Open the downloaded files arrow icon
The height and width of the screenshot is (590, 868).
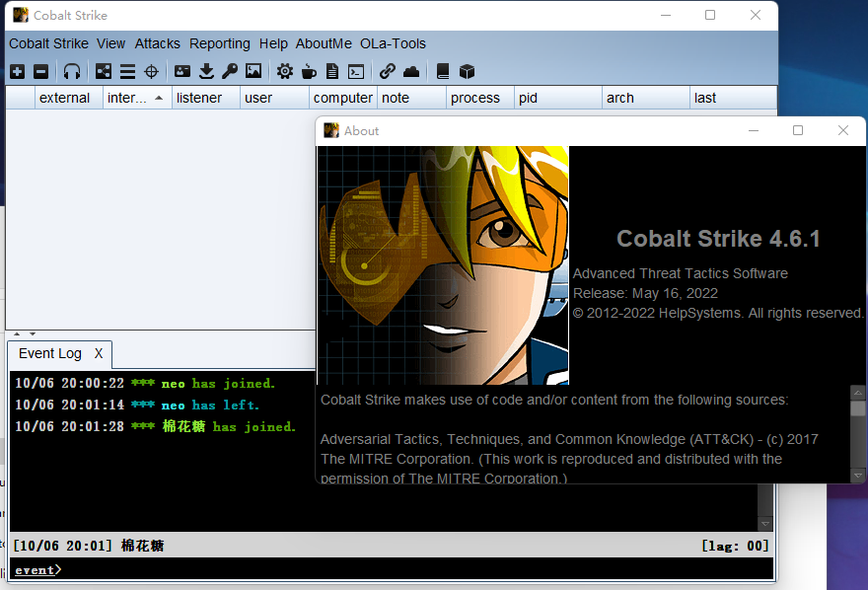tap(206, 71)
